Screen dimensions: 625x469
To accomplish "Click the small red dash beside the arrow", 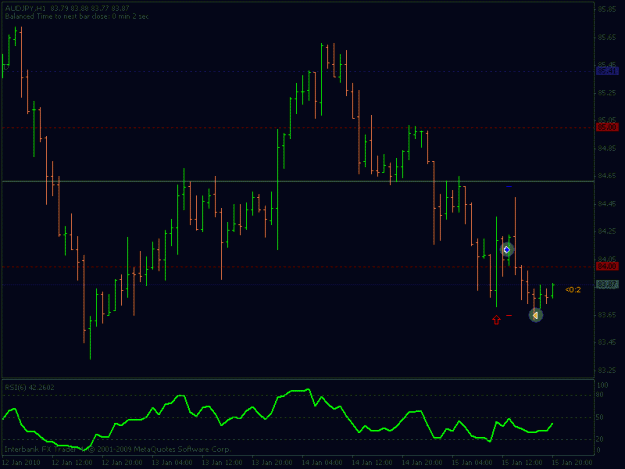I will tap(509, 315).
